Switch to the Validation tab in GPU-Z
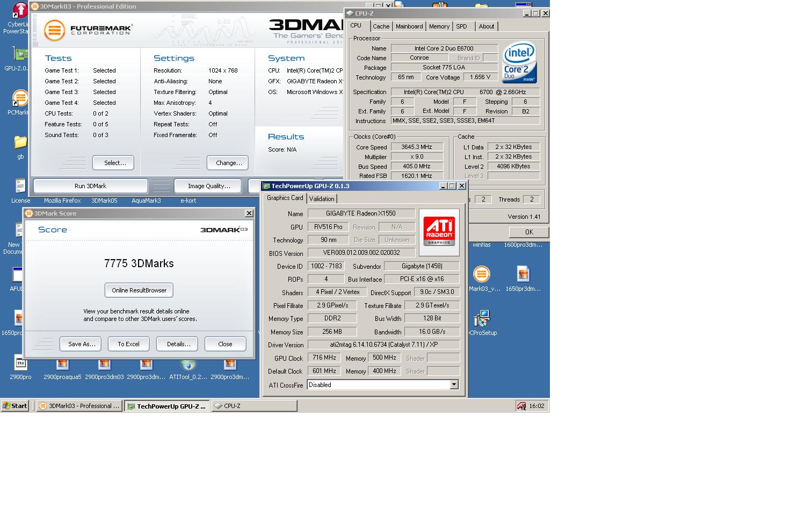Screen dimensions: 812x508 pyautogui.click(x=322, y=199)
